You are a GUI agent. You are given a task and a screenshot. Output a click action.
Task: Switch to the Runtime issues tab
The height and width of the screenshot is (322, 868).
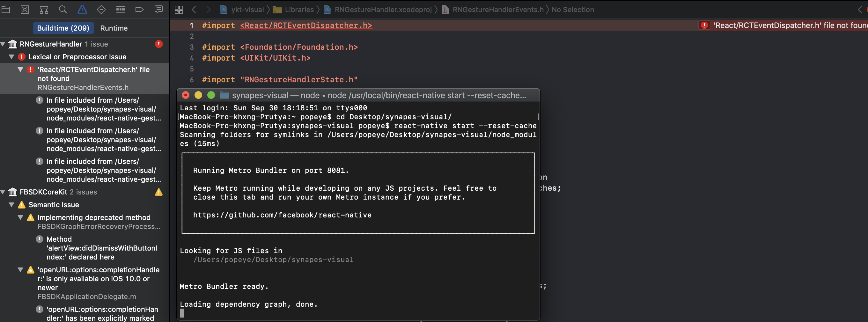(x=114, y=28)
